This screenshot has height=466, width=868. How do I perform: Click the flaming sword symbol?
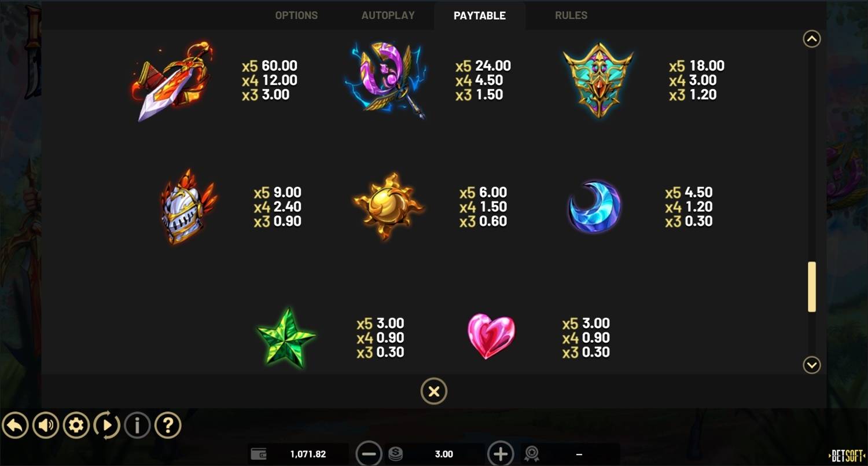(x=171, y=80)
